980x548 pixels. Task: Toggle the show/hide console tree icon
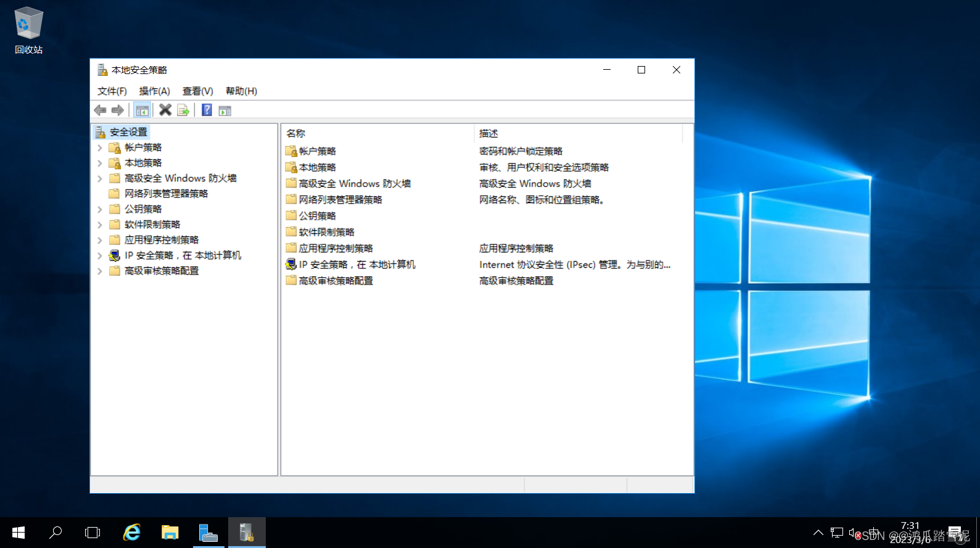tap(142, 110)
